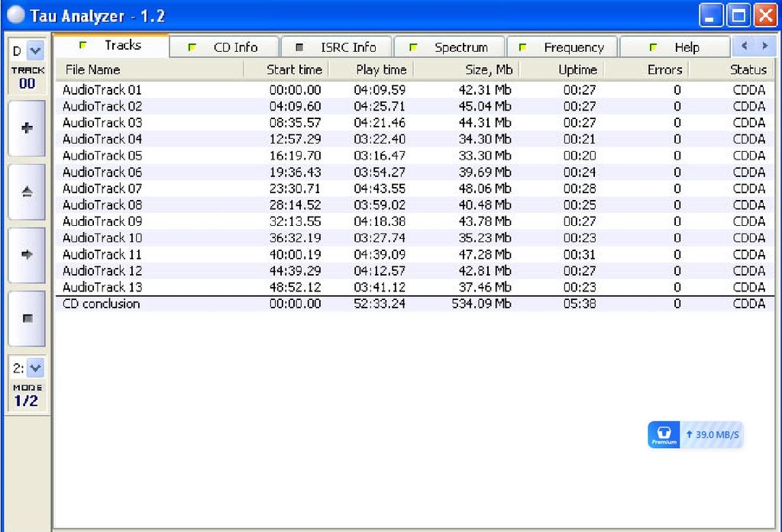Sort by Uptime column header
The height and width of the screenshot is (532, 782).
tap(561, 69)
